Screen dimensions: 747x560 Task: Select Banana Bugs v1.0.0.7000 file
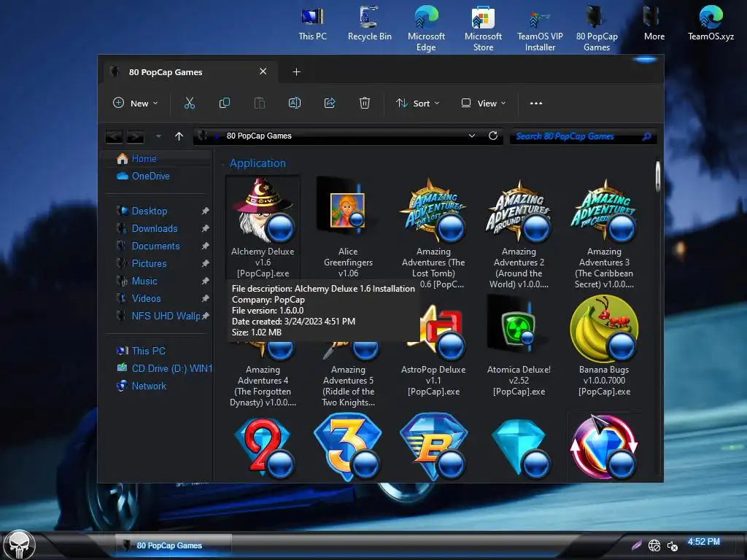point(604,346)
